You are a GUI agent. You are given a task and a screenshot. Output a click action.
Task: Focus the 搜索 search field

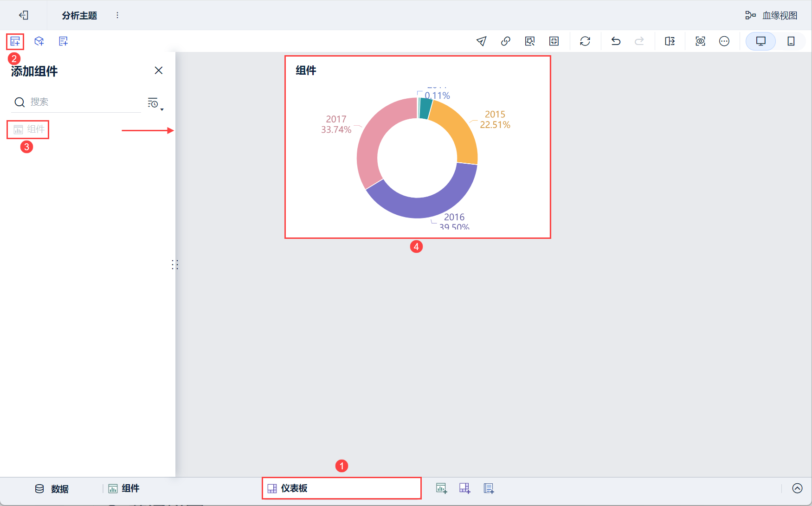pyautogui.click(x=76, y=102)
